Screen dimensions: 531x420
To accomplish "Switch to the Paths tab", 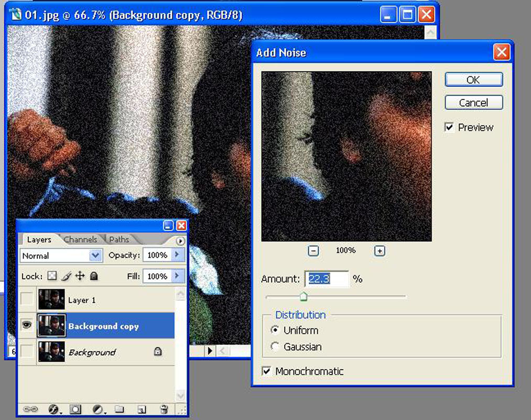I will tap(119, 239).
